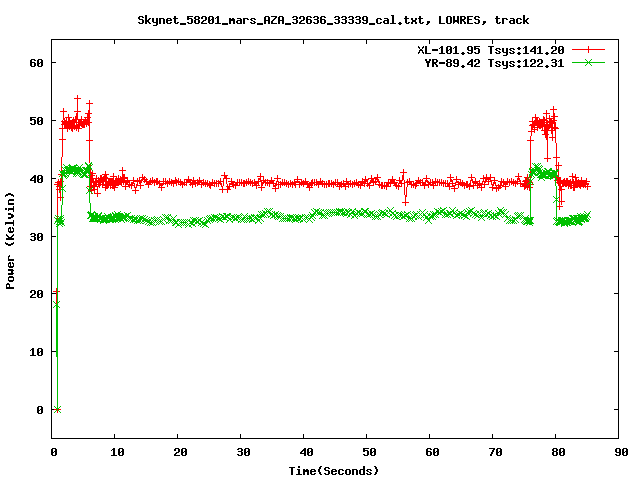Click the y-axis tick label 40

tap(36, 179)
